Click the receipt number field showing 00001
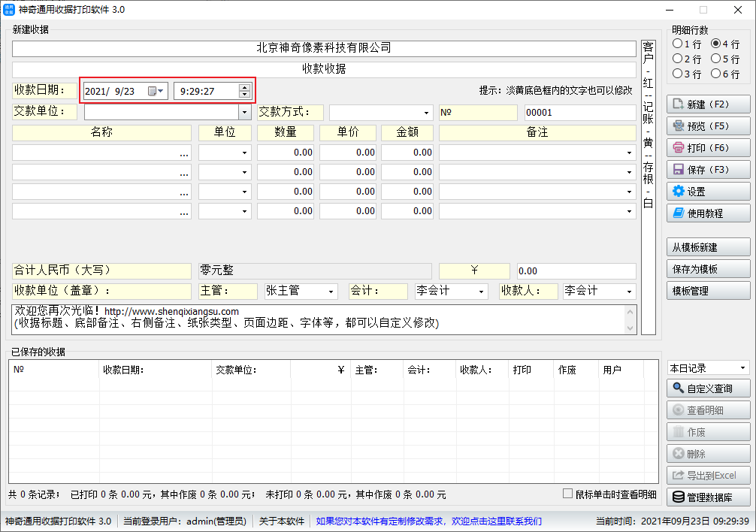The image size is (756, 532). click(580, 113)
